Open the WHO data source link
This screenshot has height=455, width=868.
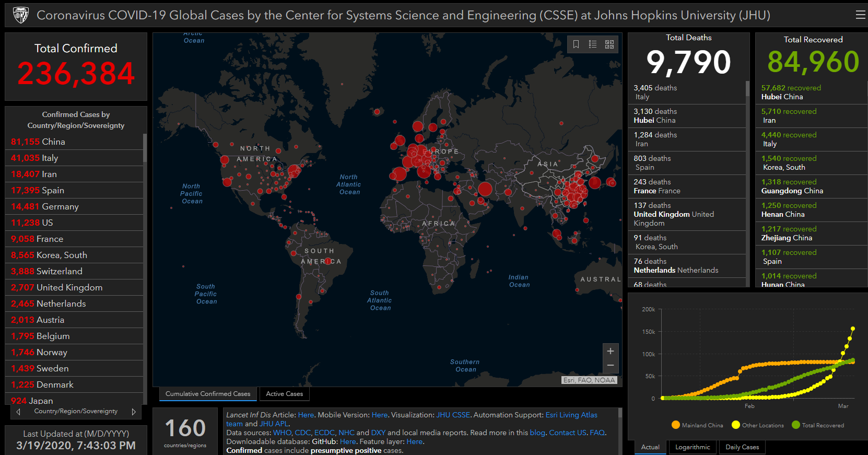(282, 433)
